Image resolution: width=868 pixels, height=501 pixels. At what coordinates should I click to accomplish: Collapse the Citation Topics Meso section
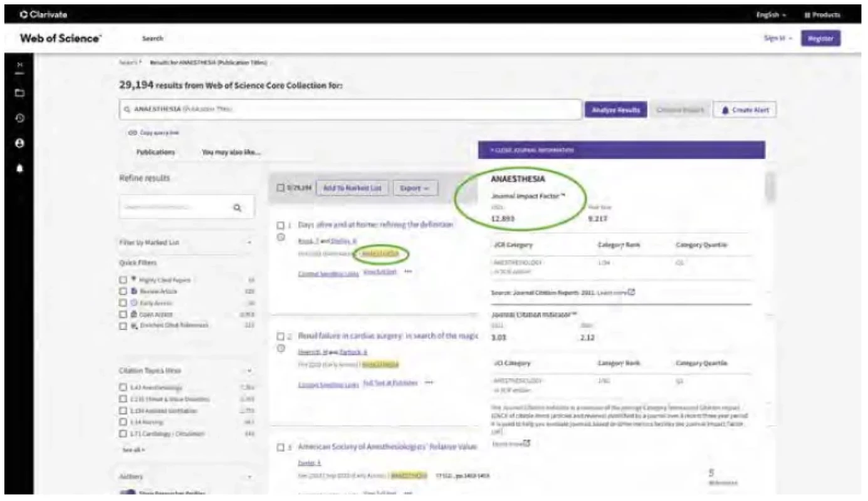(x=249, y=371)
